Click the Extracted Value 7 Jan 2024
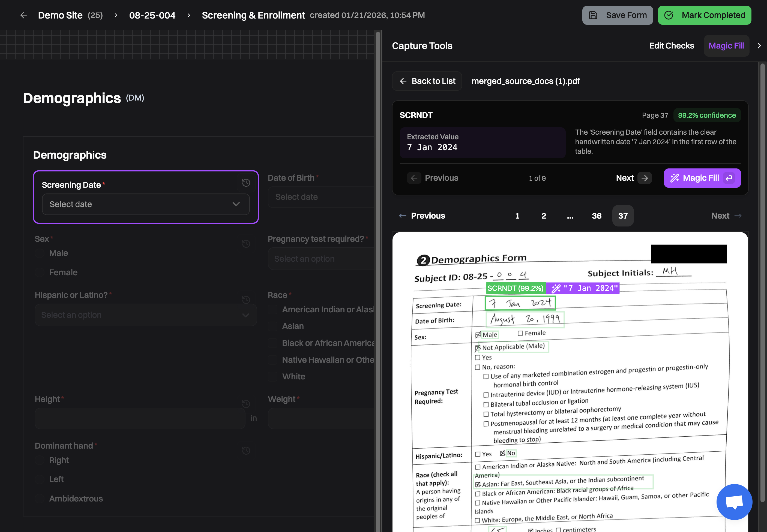767x532 pixels. pyautogui.click(x=483, y=143)
